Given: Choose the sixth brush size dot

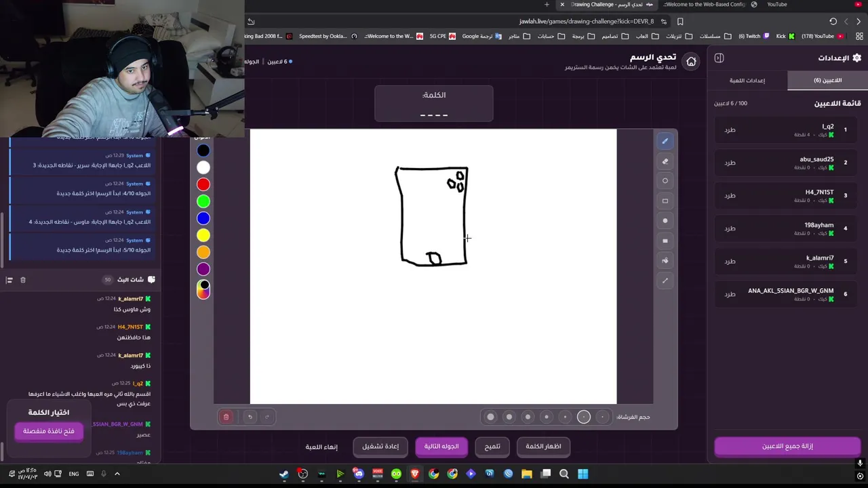Looking at the screenshot, I should pyautogui.click(x=509, y=417).
